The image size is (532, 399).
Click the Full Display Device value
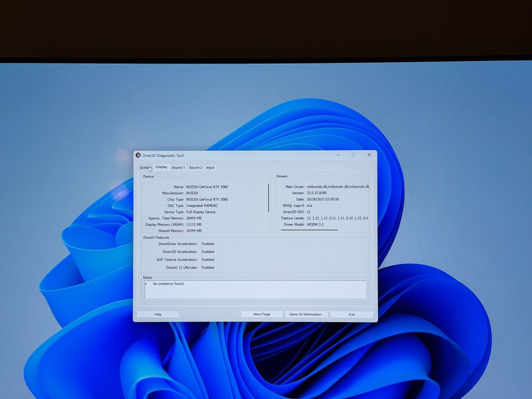(201, 212)
